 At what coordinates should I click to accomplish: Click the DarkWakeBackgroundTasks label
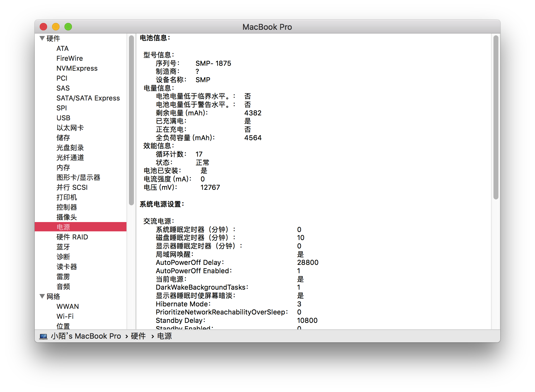202,287
